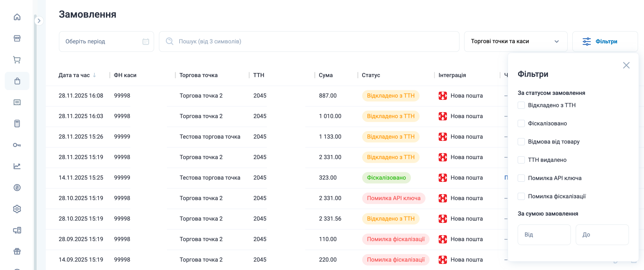The image size is (644, 270).
Task: Click the 'Статус' column header
Action: click(371, 75)
